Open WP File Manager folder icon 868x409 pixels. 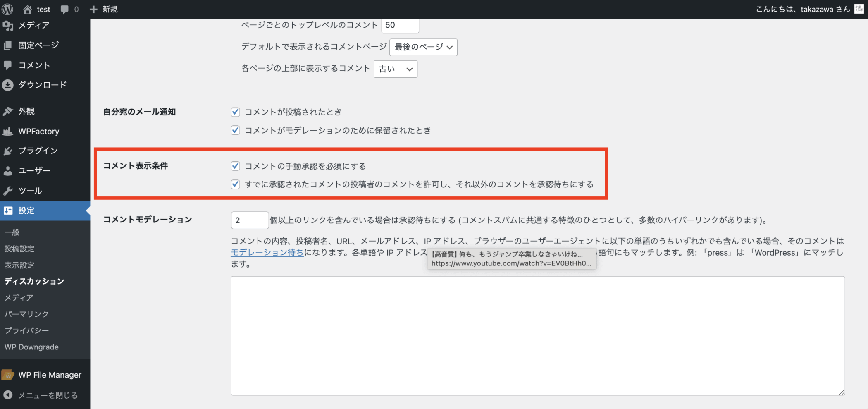pyautogui.click(x=8, y=375)
